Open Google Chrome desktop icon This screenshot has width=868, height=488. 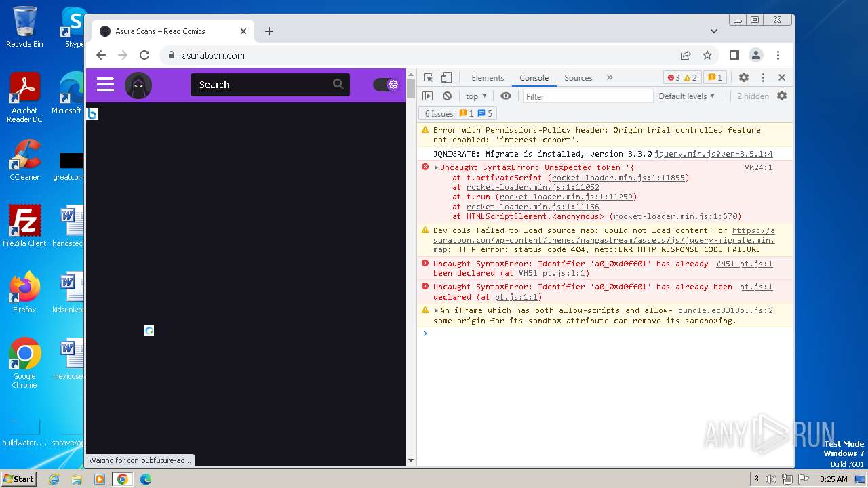(24, 363)
